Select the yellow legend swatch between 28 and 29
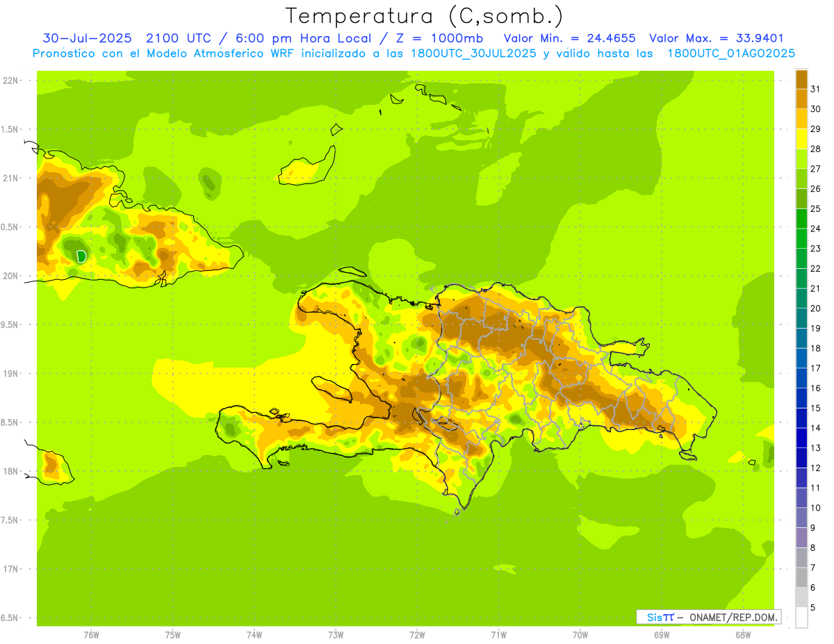The width and height of the screenshot is (834, 644). click(801, 138)
